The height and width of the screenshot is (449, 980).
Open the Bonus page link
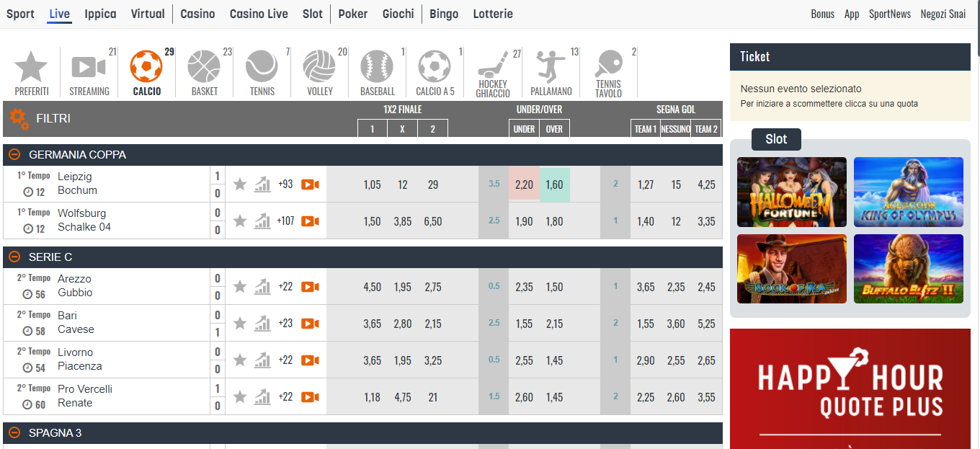pos(822,14)
